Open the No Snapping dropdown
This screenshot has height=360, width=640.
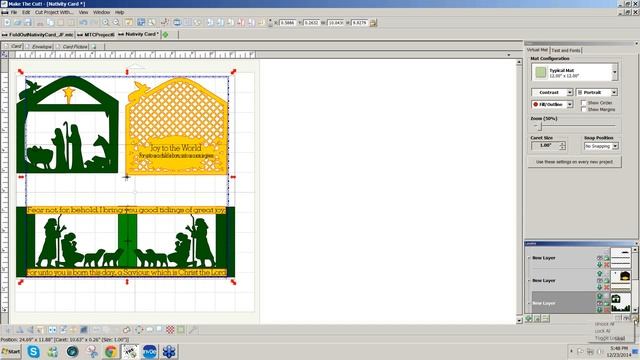coord(601,146)
